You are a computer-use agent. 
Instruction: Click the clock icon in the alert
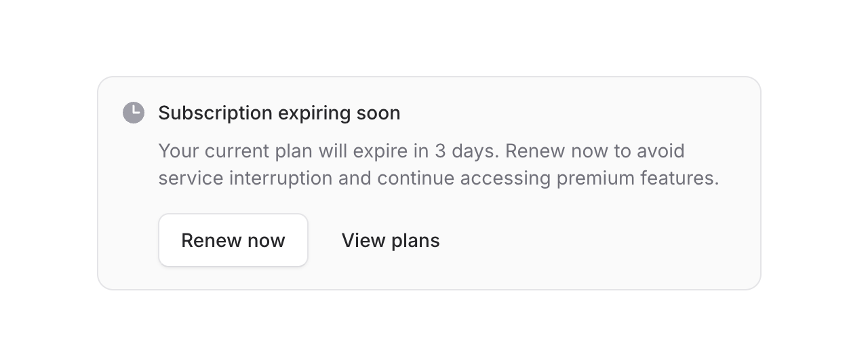click(x=134, y=113)
